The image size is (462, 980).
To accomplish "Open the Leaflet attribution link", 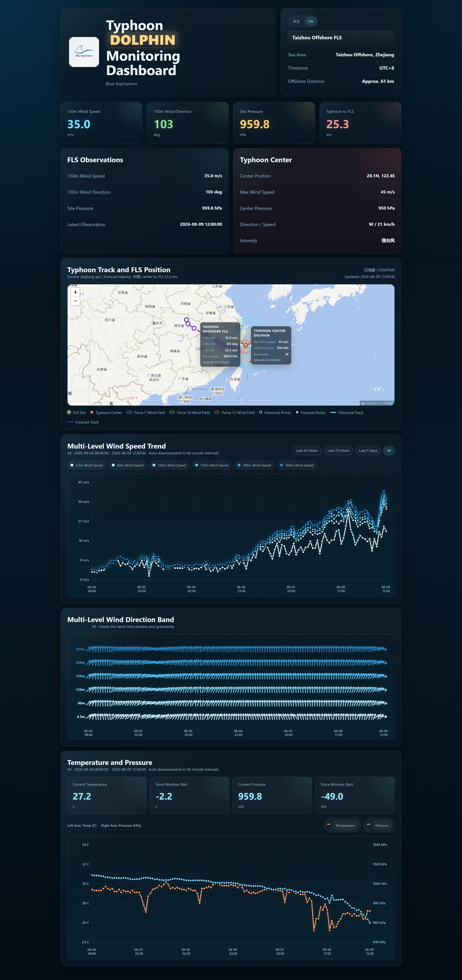I will coord(368,403).
